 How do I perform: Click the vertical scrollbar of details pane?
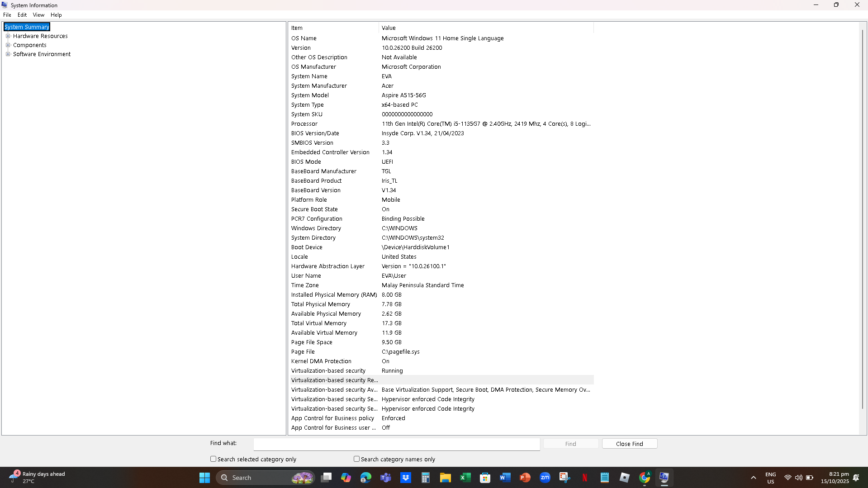[x=863, y=219]
